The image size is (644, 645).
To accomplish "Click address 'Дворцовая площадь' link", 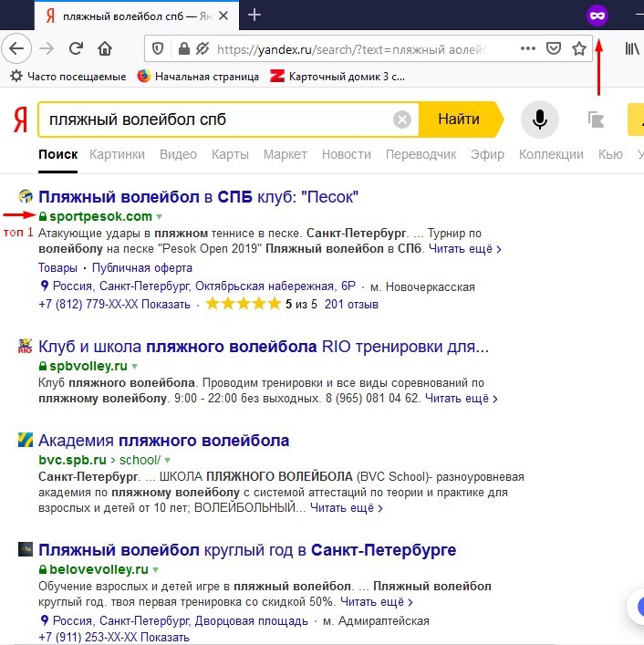I will click(251, 620).
